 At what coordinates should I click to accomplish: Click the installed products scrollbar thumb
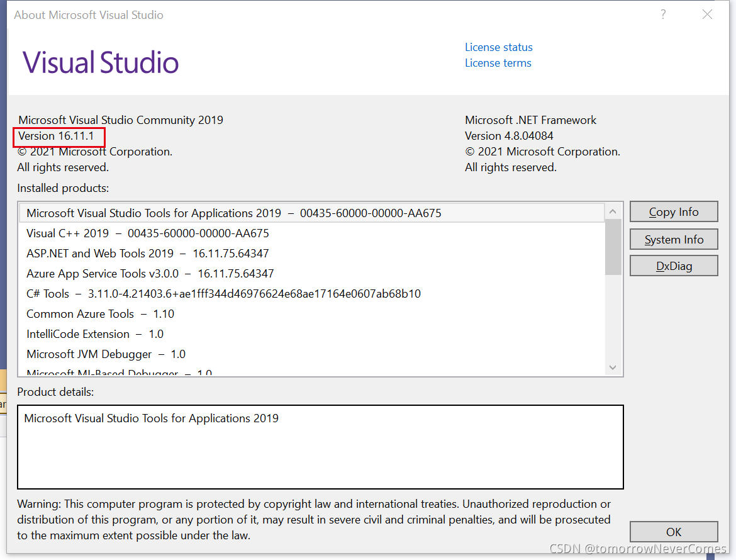pyautogui.click(x=613, y=247)
